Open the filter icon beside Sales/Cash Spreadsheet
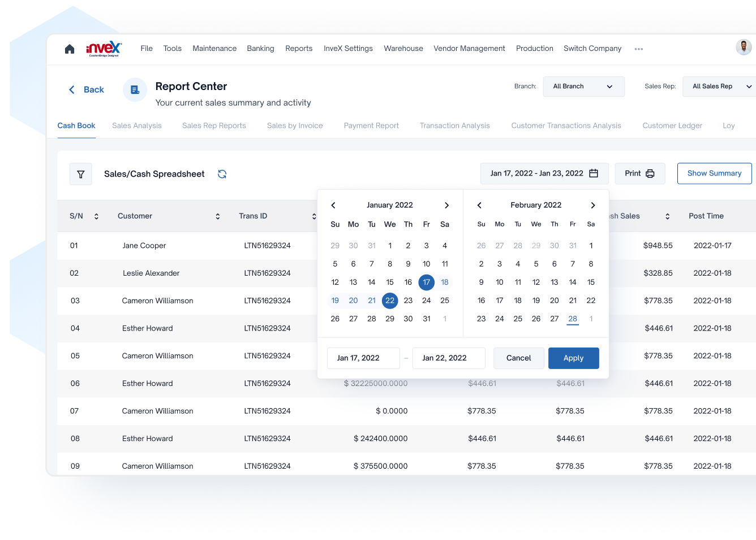The image size is (756, 540). pyautogui.click(x=81, y=174)
